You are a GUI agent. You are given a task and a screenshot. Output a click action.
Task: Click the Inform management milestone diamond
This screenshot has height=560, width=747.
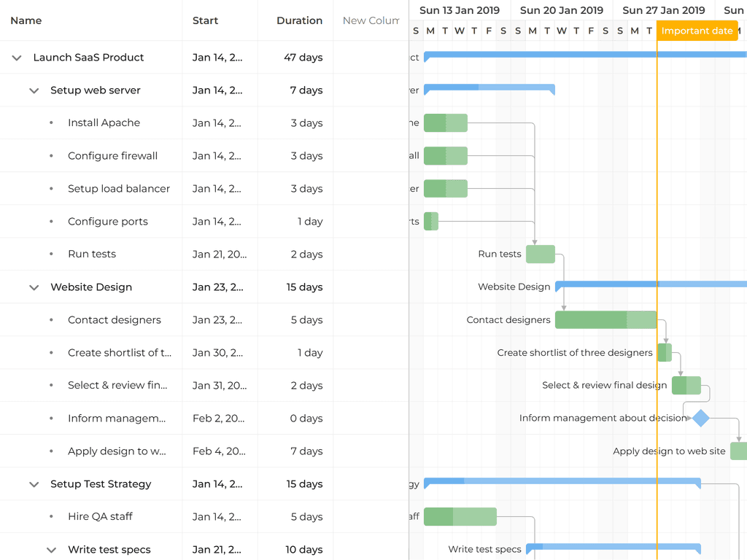click(700, 418)
